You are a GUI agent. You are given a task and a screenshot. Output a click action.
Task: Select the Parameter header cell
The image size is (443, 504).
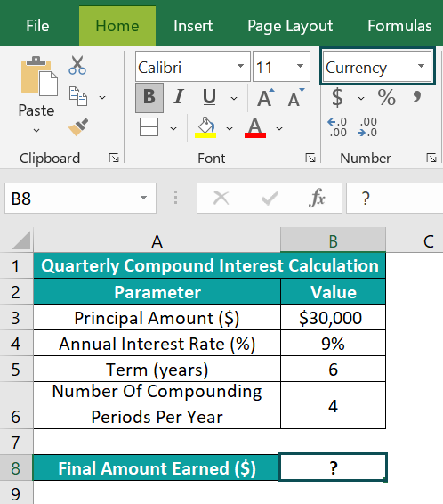(x=157, y=291)
